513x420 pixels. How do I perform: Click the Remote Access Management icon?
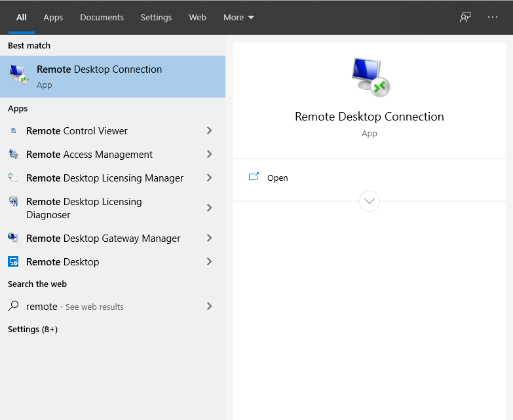(13, 155)
